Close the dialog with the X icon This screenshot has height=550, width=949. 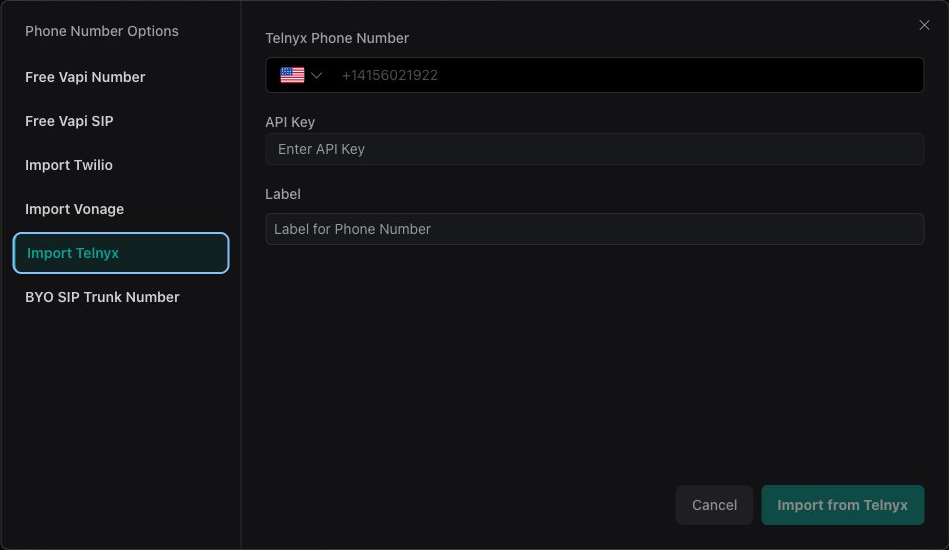tap(924, 25)
